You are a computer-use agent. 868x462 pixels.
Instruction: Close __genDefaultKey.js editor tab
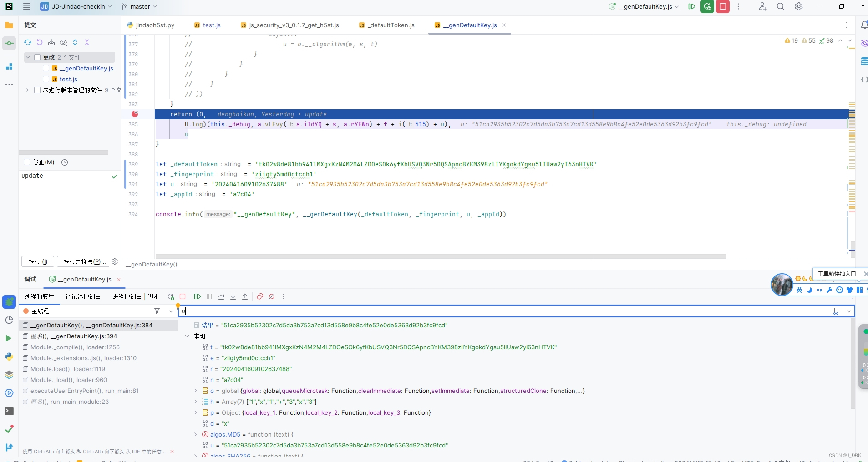pyautogui.click(x=504, y=25)
